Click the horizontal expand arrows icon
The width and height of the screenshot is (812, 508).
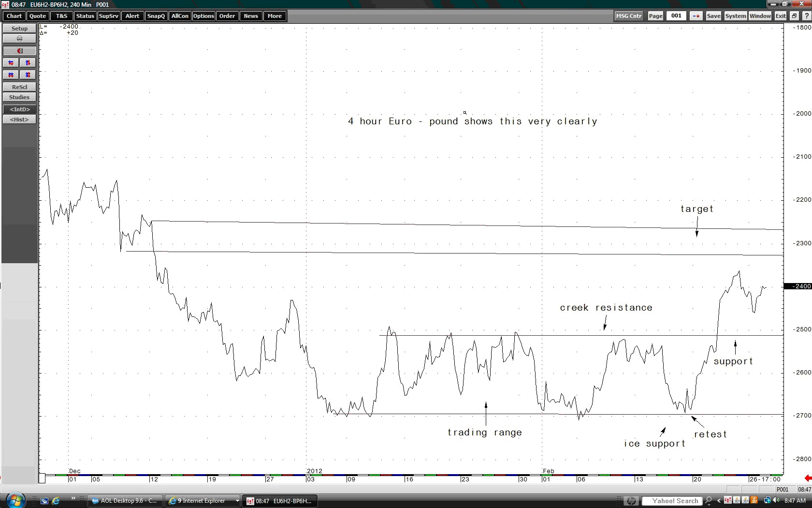[x=11, y=63]
